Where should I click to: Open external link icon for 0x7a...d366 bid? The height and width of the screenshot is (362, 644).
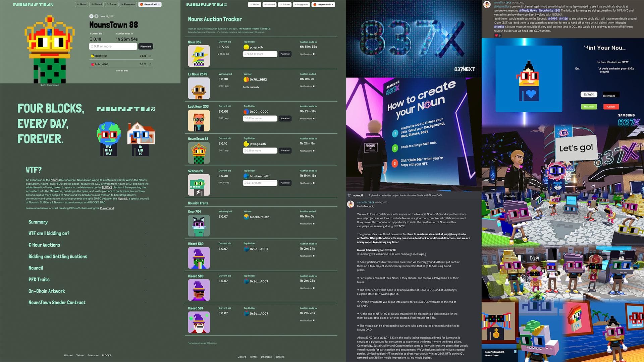click(x=150, y=64)
